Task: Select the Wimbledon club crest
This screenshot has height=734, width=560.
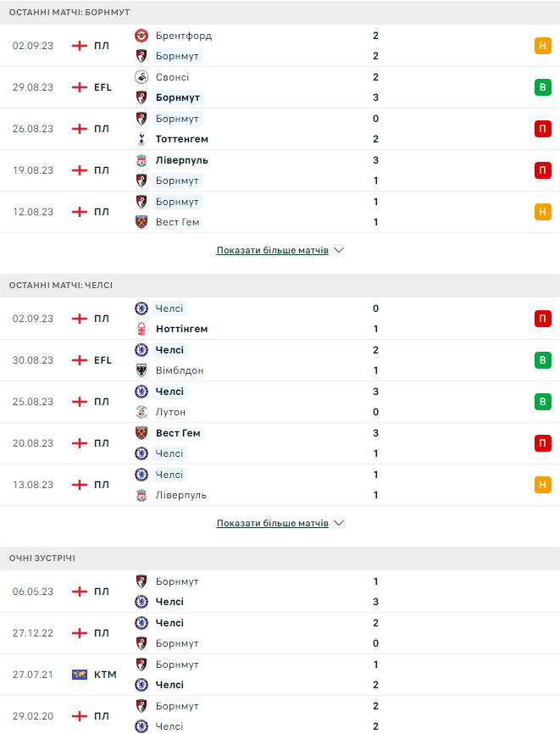Action: [141, 370]
